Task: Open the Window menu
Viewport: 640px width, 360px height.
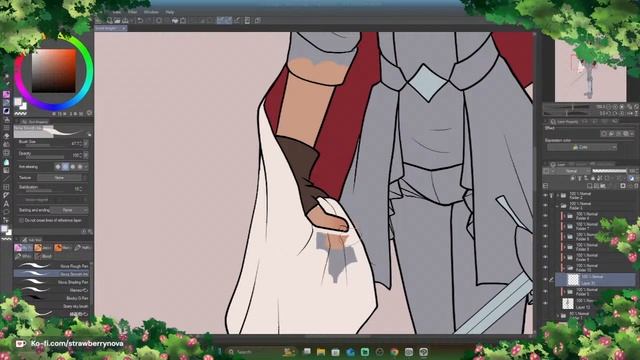Action: (x=151, y=12)
